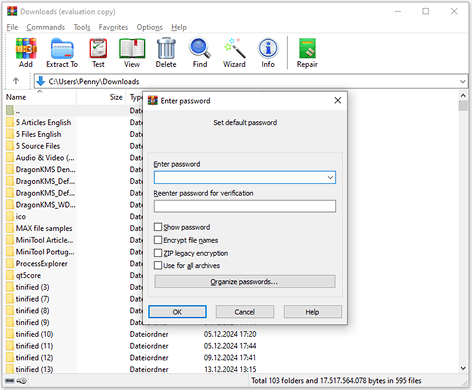The image size is (472, 390).
Task: Click folder icon next to qt5core
Action: pos(10,275)
